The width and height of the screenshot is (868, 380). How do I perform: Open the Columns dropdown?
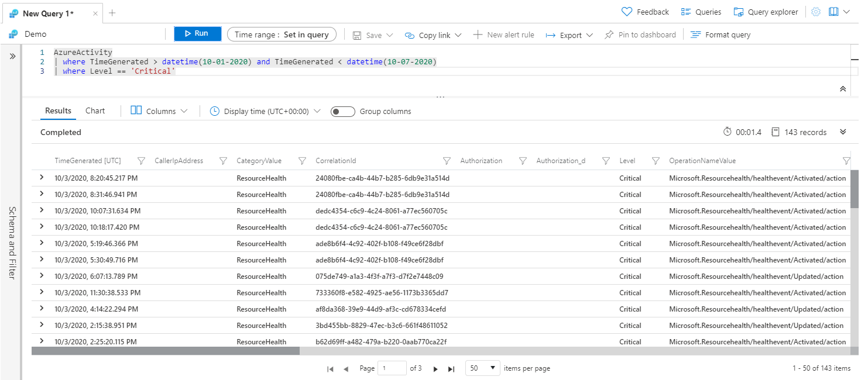click(159, 111)
